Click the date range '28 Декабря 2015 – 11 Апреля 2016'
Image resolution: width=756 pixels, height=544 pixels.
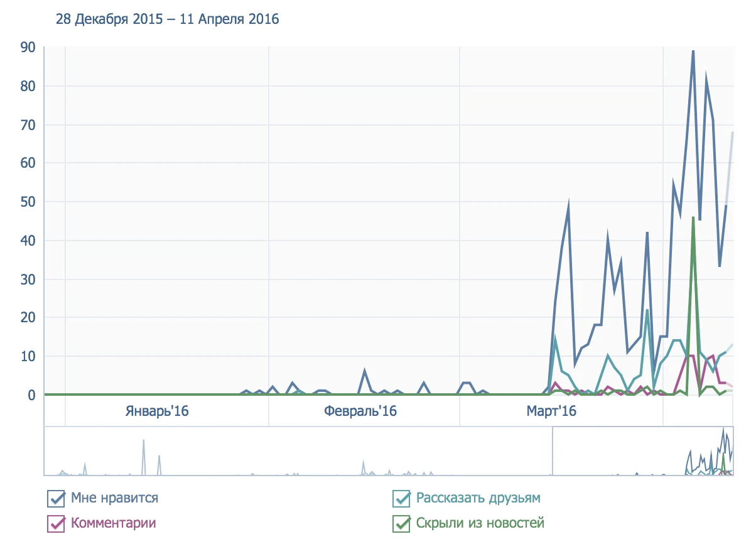(x=168, y=19)
